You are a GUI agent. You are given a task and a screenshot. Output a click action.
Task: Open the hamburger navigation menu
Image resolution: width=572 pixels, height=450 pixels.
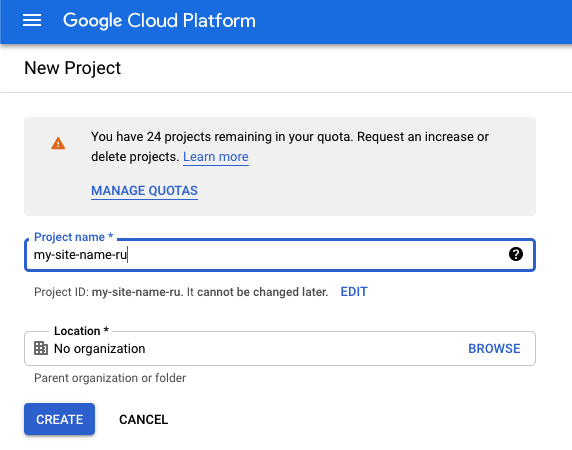coord(32,20)
